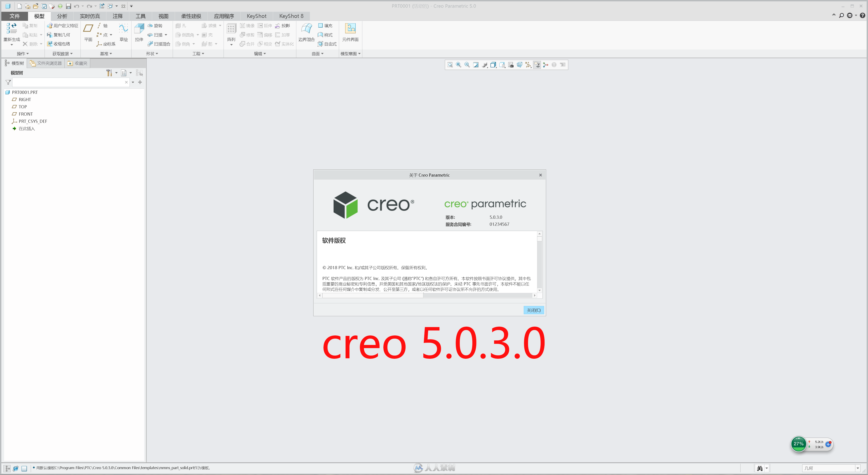Click the vertical scrollbar in About dialog
This screenshot has width=868, height=475.
[540, 262]
